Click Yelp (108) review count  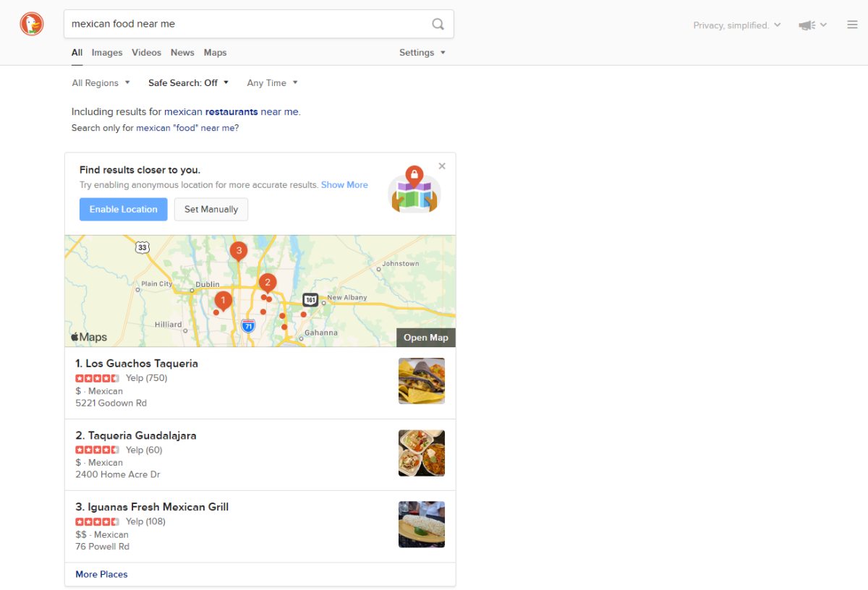146,521
